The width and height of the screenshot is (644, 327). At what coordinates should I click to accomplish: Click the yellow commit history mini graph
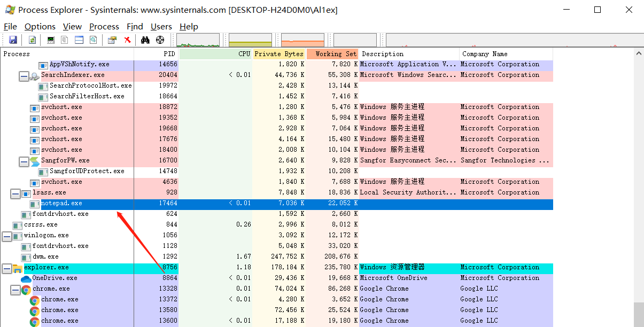pyautogui.click(x=250, y=40)
